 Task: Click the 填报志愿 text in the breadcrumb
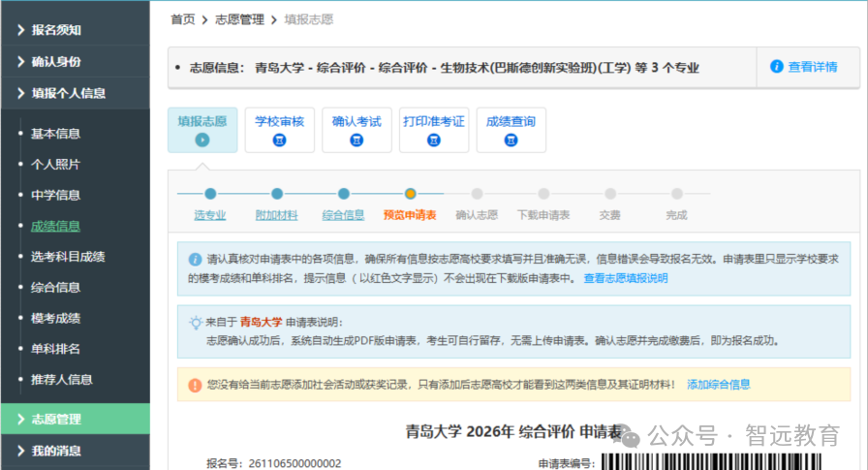309,20
